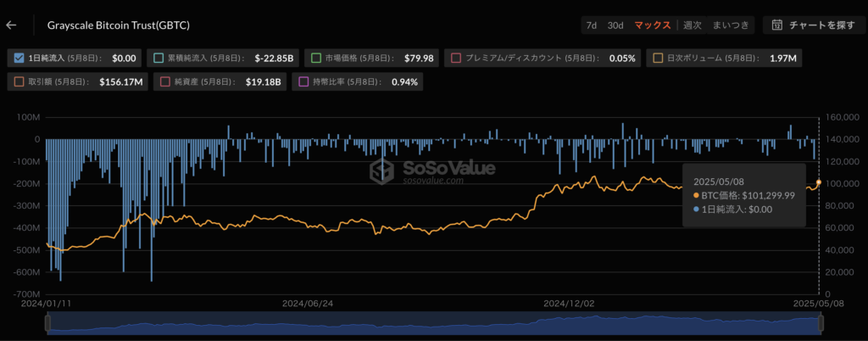Image resolution: width=868 pixels, height=341 pixels.
Task: Click calendar icon in チャートを探す button
Action: coord(776,25)
